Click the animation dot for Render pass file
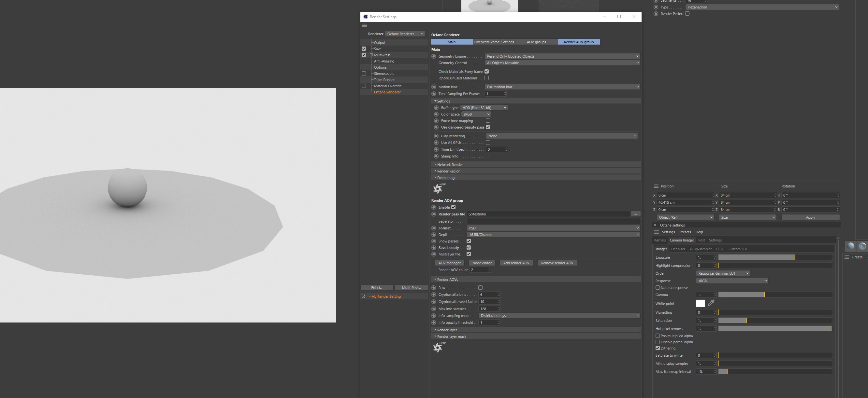This screenshot has height=398, width=868. tap(434, 214)
